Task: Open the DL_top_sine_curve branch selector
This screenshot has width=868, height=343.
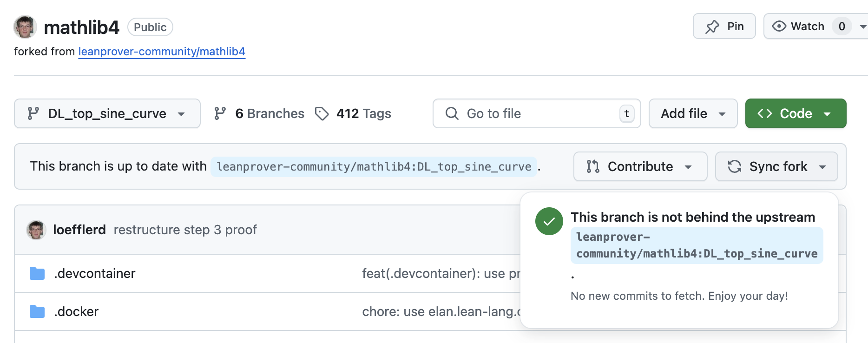Action: [x=107, y=113]
